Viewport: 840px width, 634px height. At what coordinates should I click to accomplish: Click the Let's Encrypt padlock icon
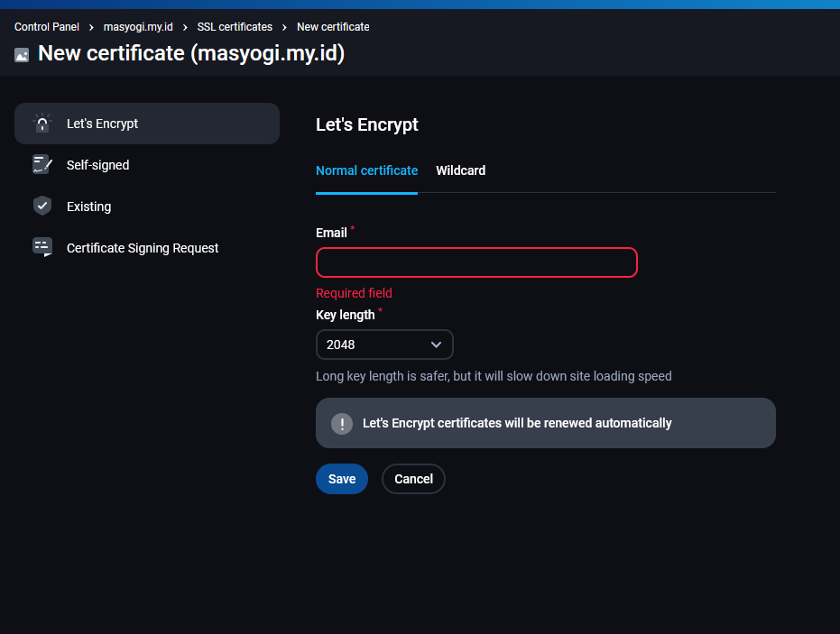pyautogui.click(x=42, y=124)
